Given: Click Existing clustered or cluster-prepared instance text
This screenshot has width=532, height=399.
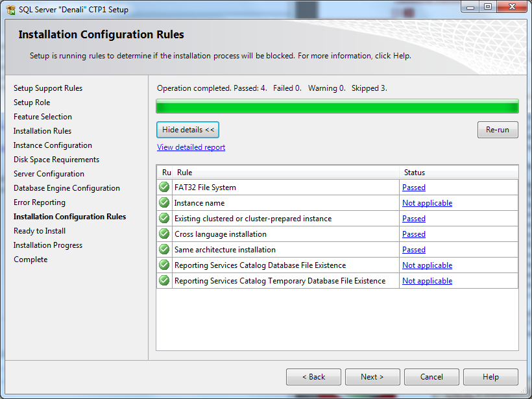Looking at the screenshot, I should click(253, 219).
